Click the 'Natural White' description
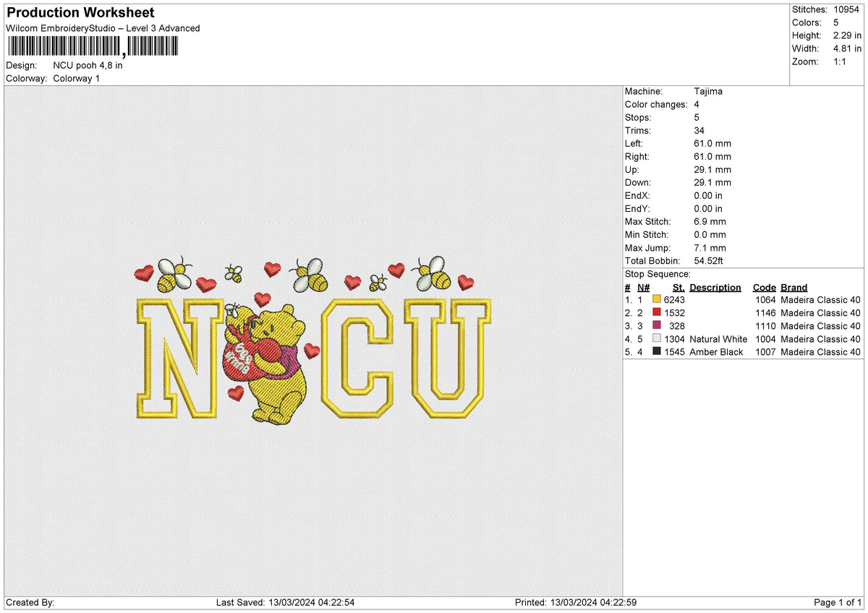868x613 pixels. 718,338
